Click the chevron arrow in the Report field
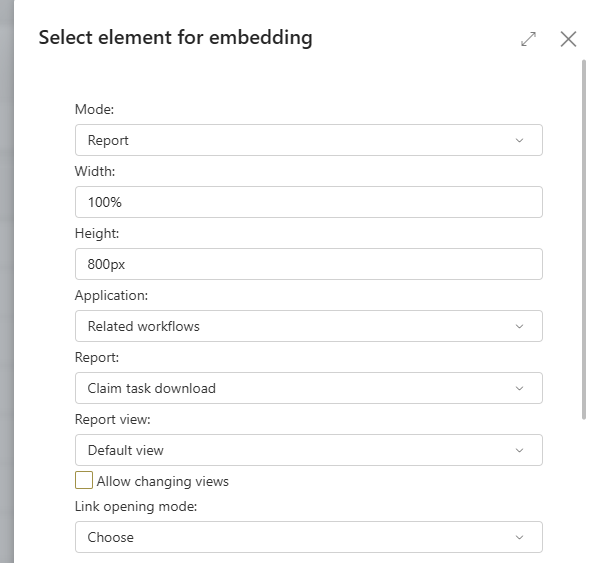Screen dimensions: 609x563 click(x=519, y=388)
